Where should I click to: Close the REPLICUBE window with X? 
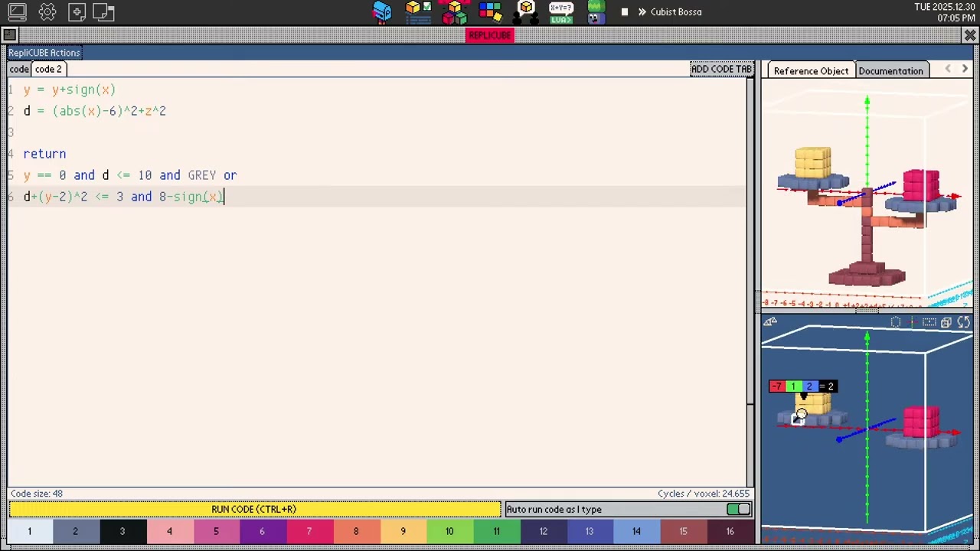pos(970,35)
